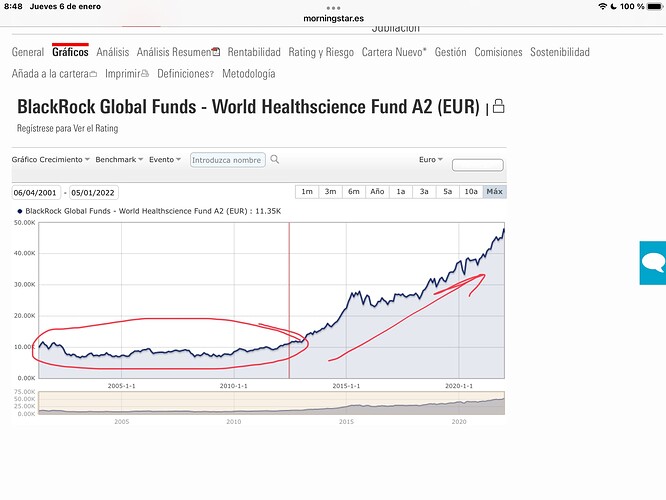The image size is (666, 500).
Task: Switch to the Rentabilidad tab
Action: pyautogui.click(x=255, y=52)
